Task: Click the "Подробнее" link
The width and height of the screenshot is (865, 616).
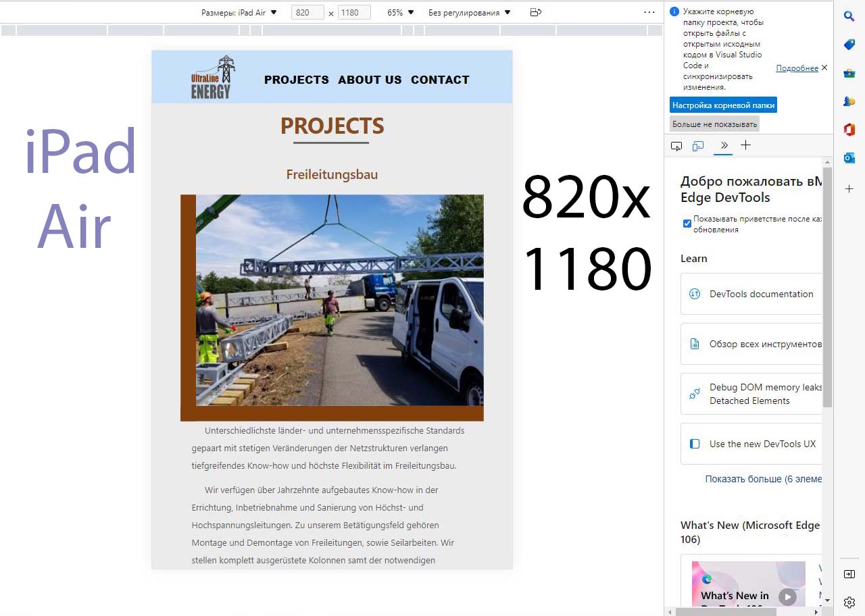Action: click(797, 68)
